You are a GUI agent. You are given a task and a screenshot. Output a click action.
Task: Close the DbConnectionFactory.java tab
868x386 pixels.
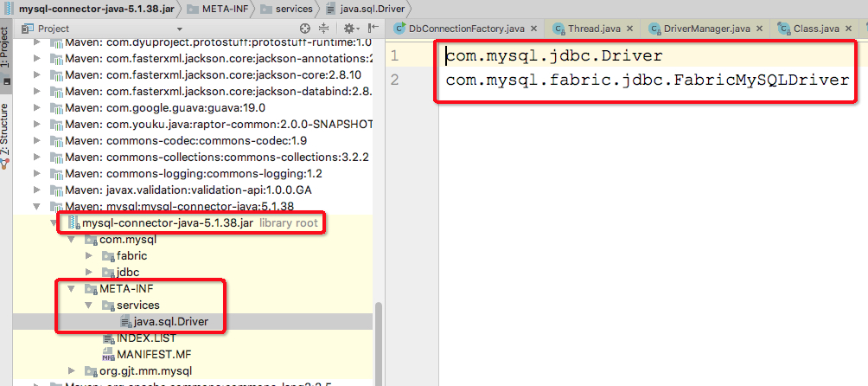click(x=533, y=29)
